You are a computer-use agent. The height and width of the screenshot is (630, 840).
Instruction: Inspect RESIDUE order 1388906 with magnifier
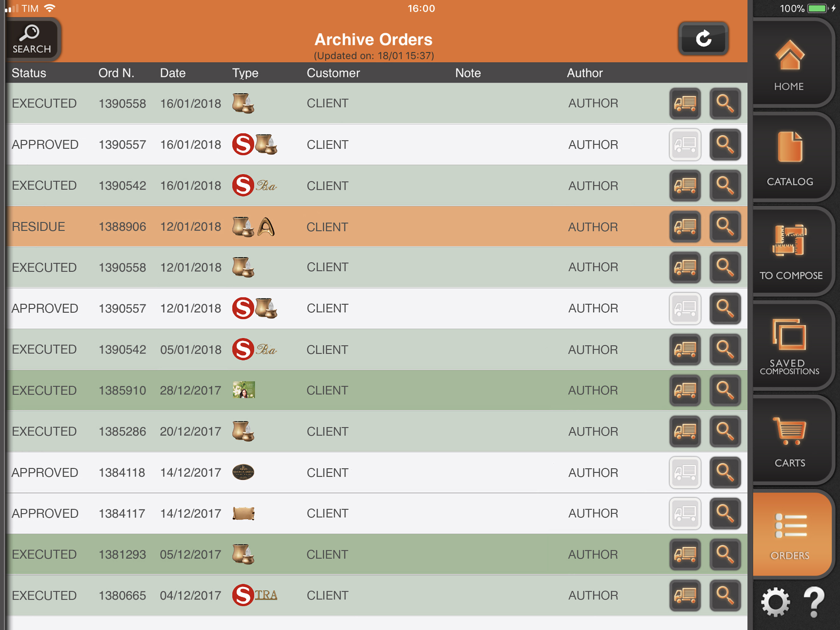pyautogui.click(x=725, y=226)
